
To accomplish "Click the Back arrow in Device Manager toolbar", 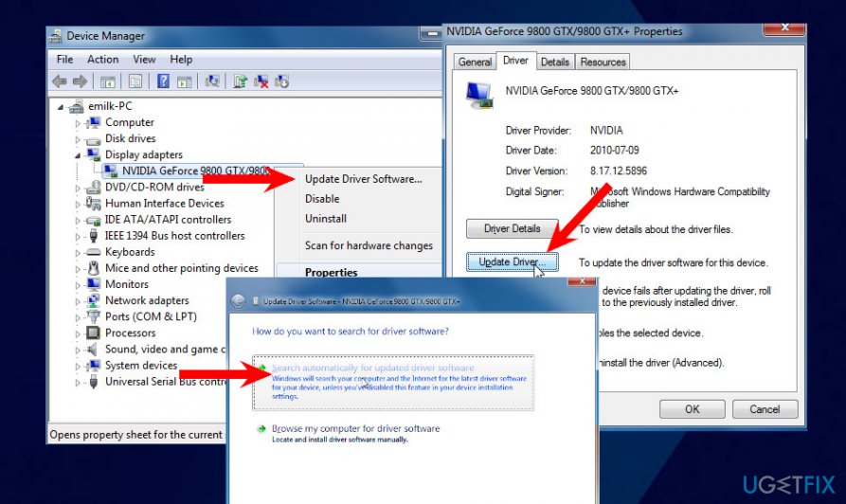I will tap(60, 81).
